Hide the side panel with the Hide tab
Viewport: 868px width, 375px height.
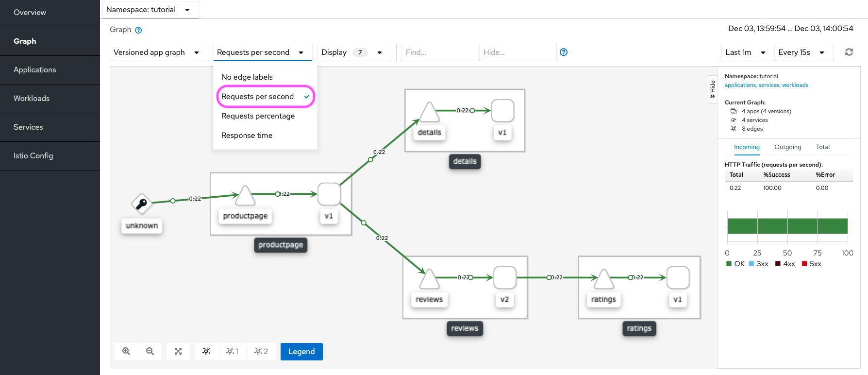pos(713,89)
